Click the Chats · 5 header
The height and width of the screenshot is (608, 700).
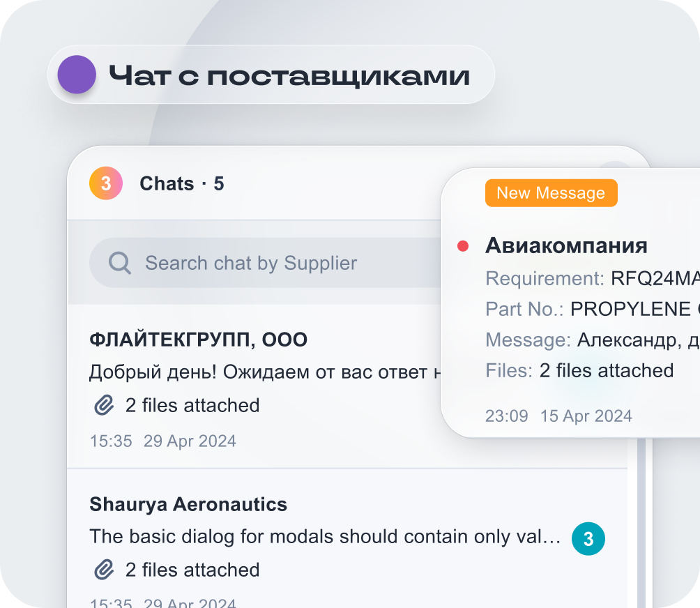coord(181,183)
